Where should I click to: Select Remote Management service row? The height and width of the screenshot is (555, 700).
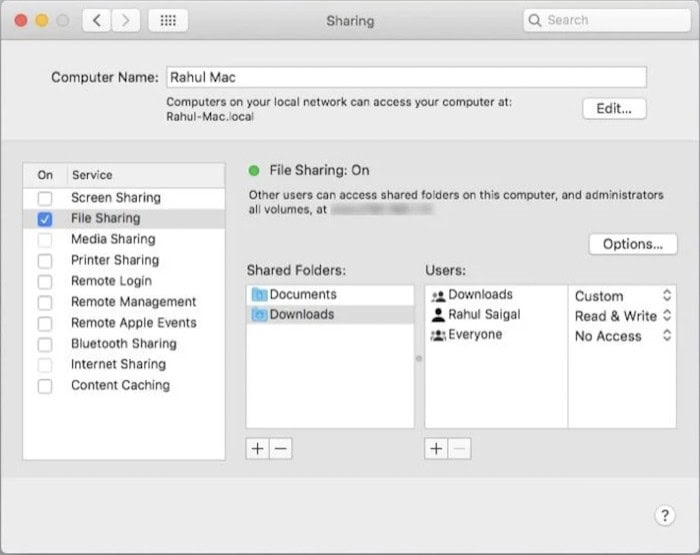(124, 302)
